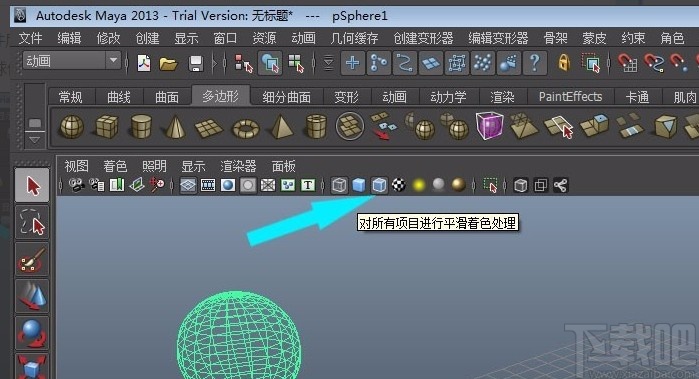Open the viewport 照明 menu
The width and height of the screenshot is (699, 379).
[x=154, y=166]
